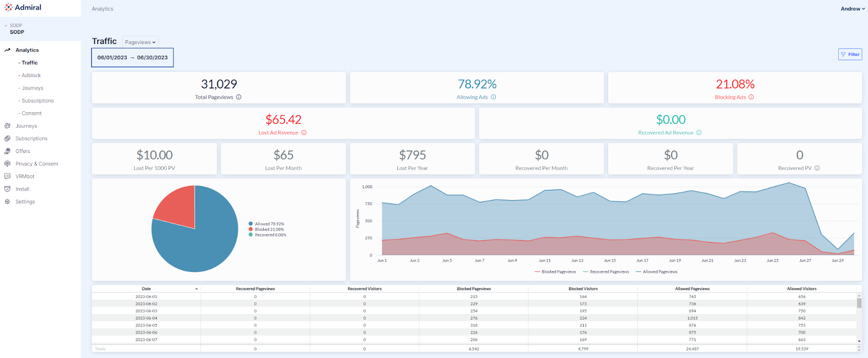Click the 2023-06-01 date cell

tap(146, 297)
